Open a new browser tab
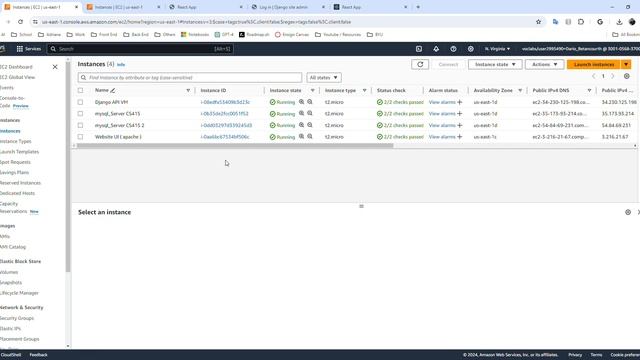 click(x=418, y=7)
